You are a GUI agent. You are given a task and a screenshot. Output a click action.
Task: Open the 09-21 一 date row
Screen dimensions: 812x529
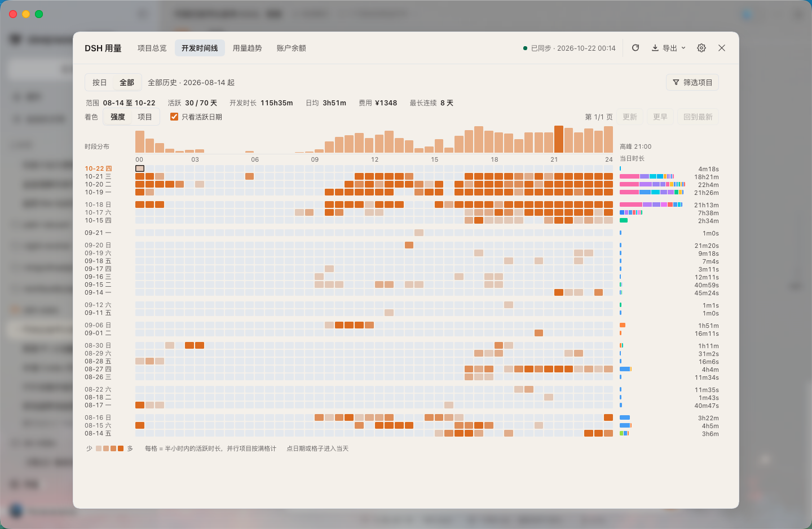click(x=98, y=233)
